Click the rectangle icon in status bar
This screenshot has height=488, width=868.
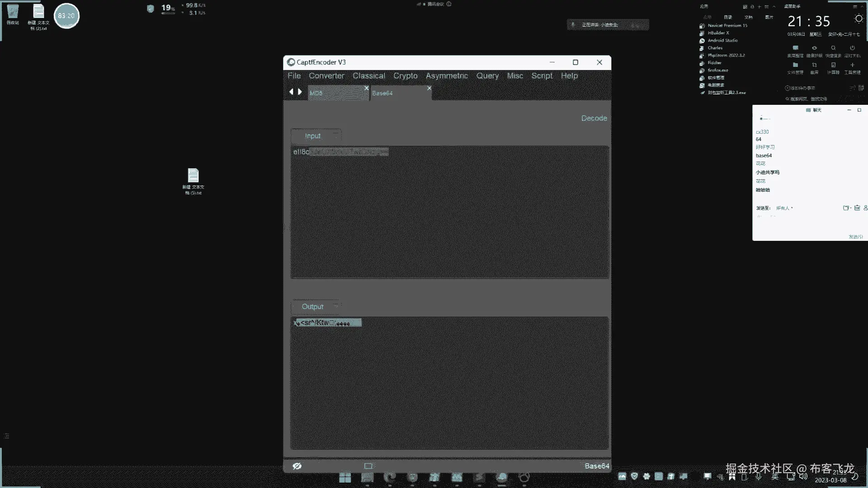(x=368, y=466)
